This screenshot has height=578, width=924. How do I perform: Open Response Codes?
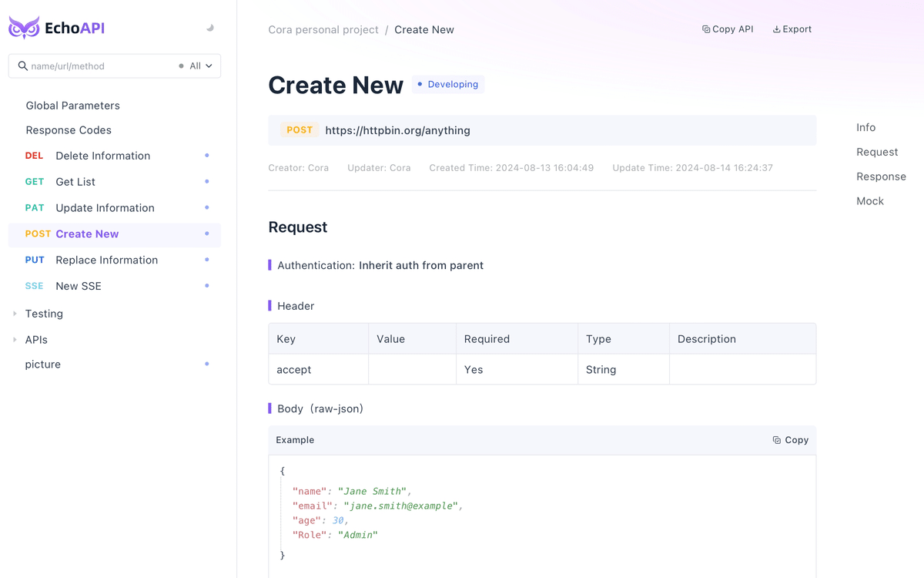pos(69,130)
